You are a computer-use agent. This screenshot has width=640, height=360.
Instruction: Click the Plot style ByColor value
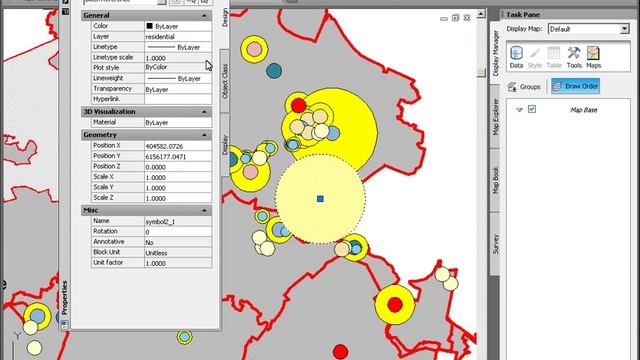tap(178, 67)
